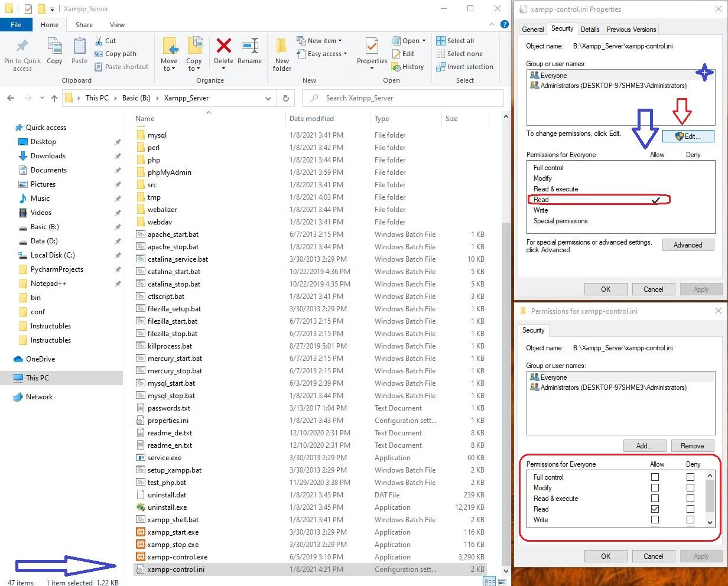Switch to large icons view
This screenshot has width=728, height=586.
pos(502,582)
